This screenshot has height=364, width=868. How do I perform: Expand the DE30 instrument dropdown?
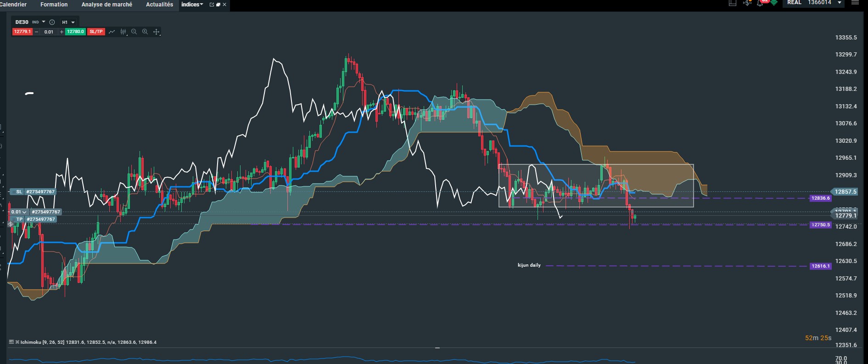tap(44, 22)
